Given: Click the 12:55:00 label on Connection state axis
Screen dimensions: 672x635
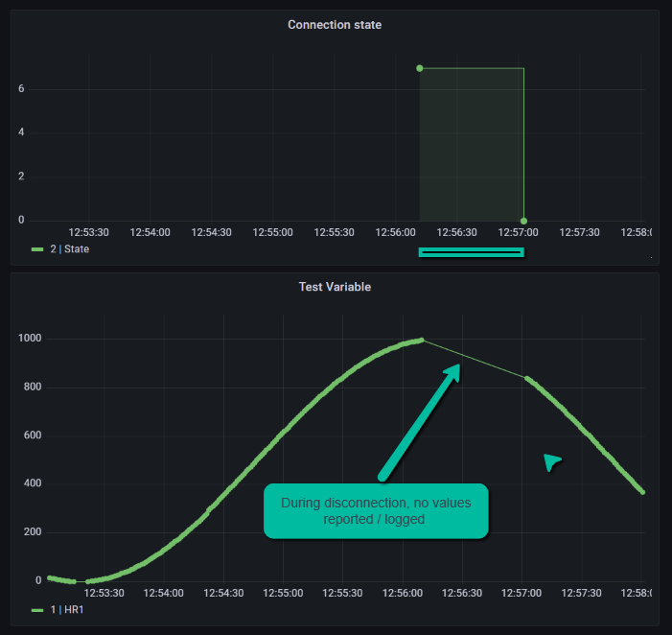Looking at the screenshot, I should pos(273,232).
